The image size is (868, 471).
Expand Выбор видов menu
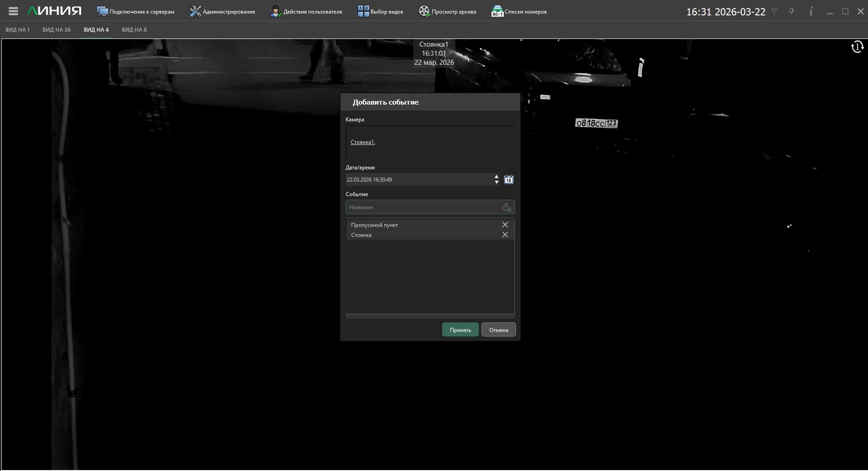pos(380,12)
